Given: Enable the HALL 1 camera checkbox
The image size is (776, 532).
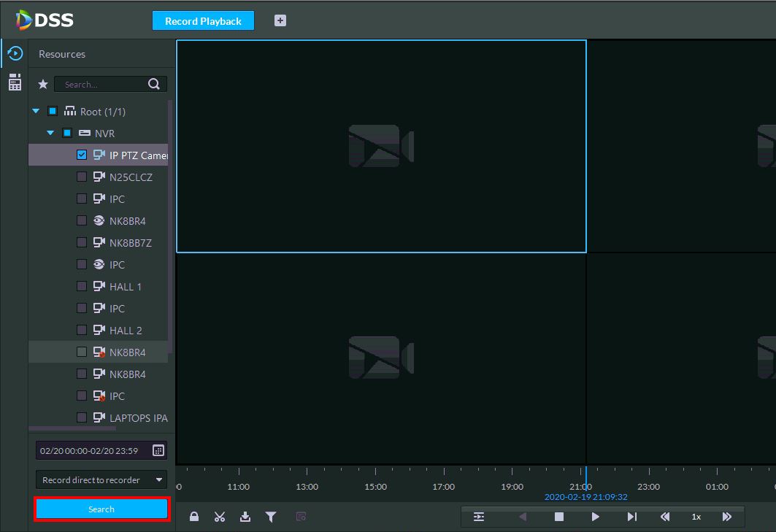Looking at the screenshot, I should pos(82,286).
